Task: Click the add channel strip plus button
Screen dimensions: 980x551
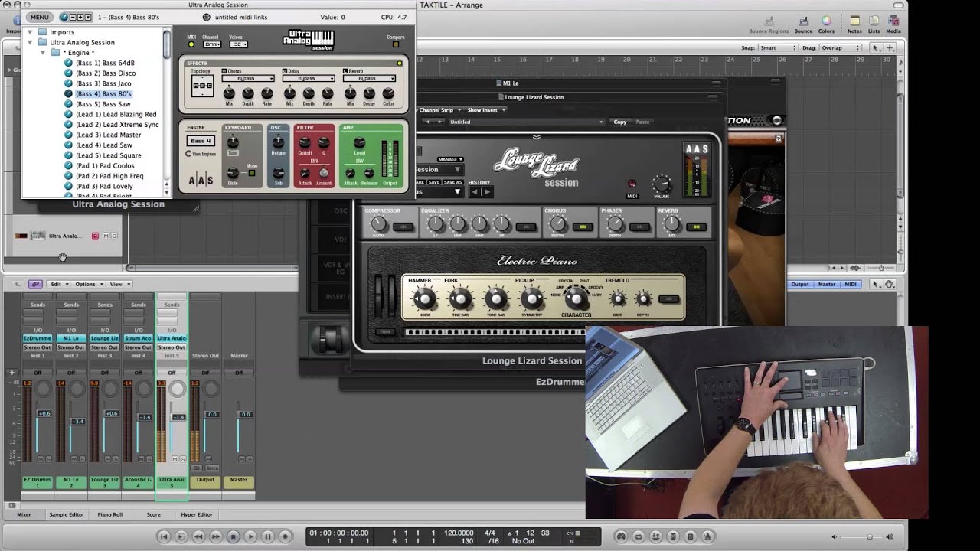Action: click(12, 373)
